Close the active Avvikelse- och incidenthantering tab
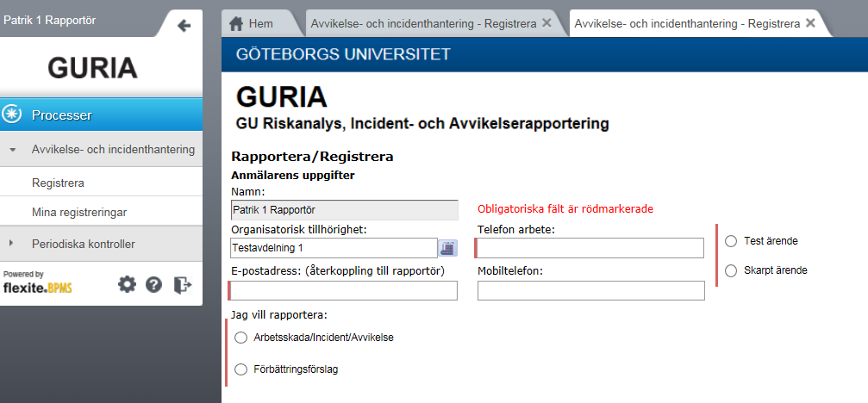Image resolution: width=868 pixels, height=403 pixels. tap(810, 23)
